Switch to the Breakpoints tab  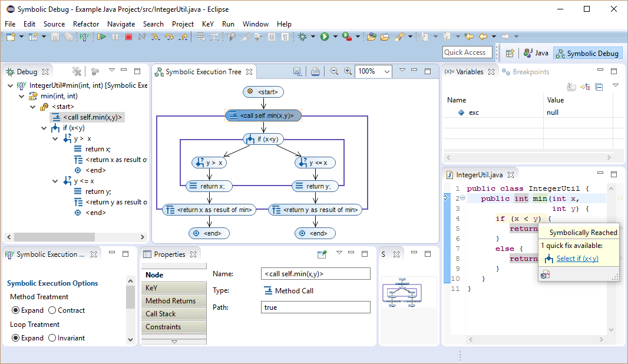[x=526, y=72]
